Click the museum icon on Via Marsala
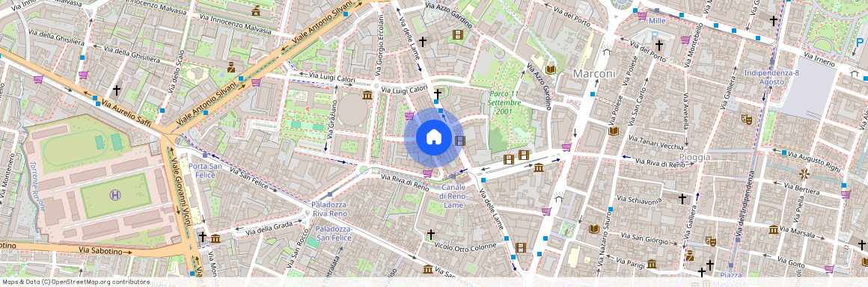 point(774,229)
